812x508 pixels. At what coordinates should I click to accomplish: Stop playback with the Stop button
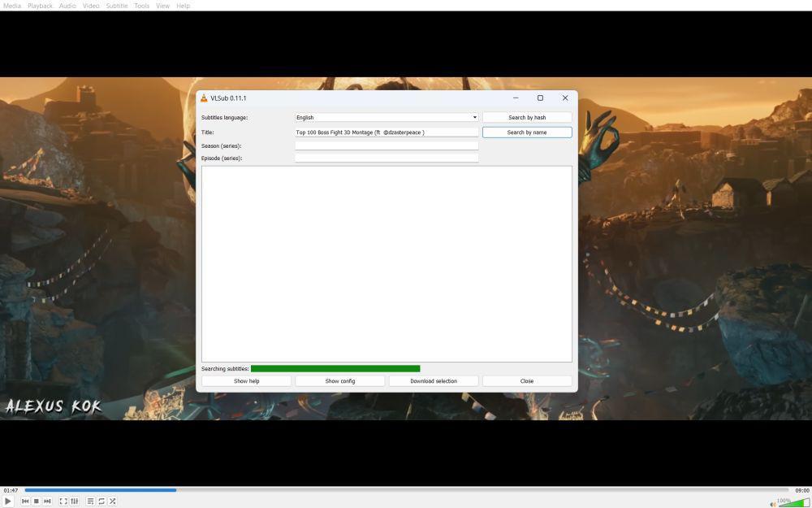pos(37,501)
